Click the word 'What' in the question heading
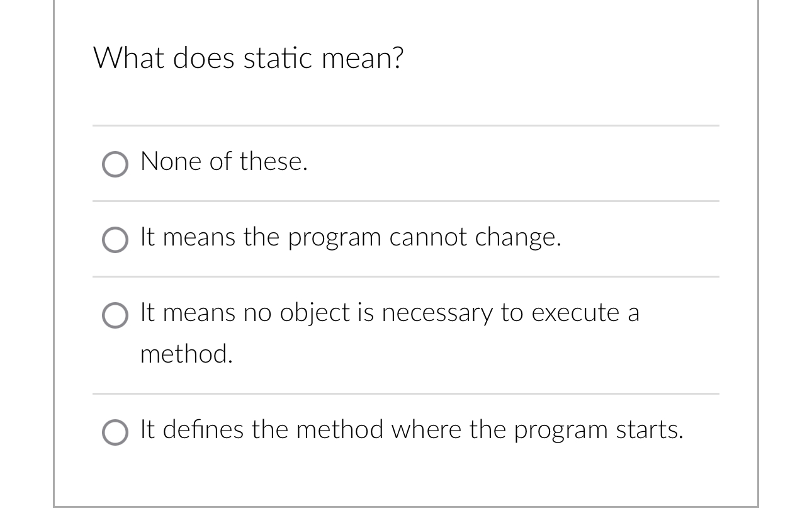This screenshot has width=812, height=508. point(128,59)
